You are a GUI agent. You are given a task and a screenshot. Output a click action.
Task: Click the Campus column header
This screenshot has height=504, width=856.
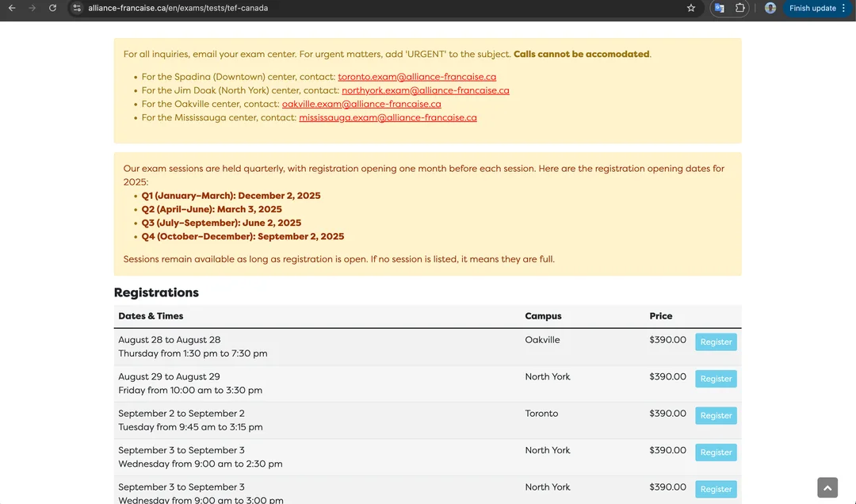point(543,316)
